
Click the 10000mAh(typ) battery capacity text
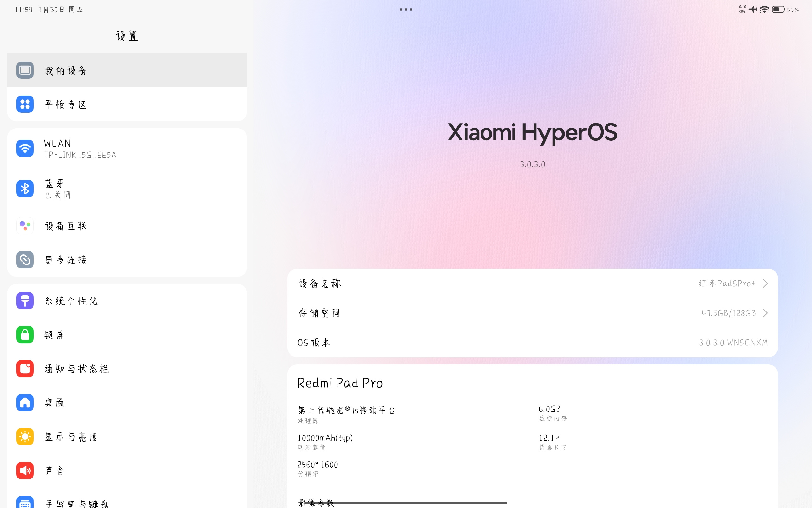pos(325,438)
